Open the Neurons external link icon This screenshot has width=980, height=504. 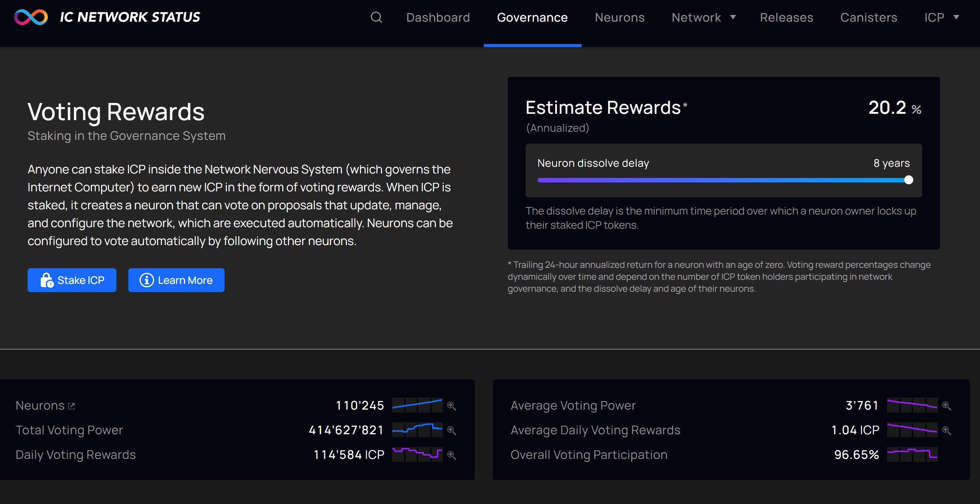pyautogui.click(x=72, y=406)
